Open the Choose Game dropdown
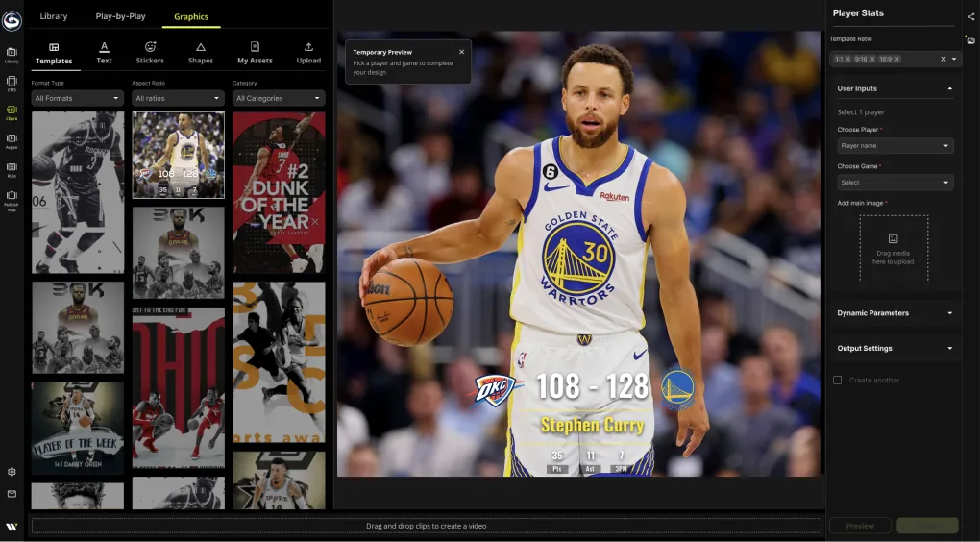Image resolution: width=980 pixels, height=542 pixels. (895, 183)
